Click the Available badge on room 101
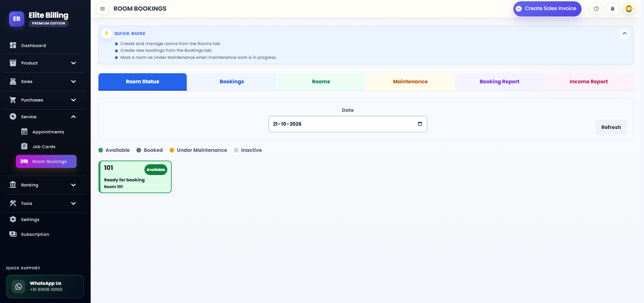Screen dimensions: 644x303 [x=156, y=170]
